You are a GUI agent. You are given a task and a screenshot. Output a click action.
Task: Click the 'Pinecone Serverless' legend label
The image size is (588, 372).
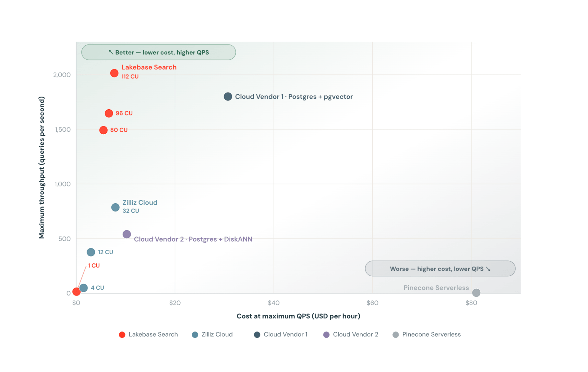tap(432, 335)
